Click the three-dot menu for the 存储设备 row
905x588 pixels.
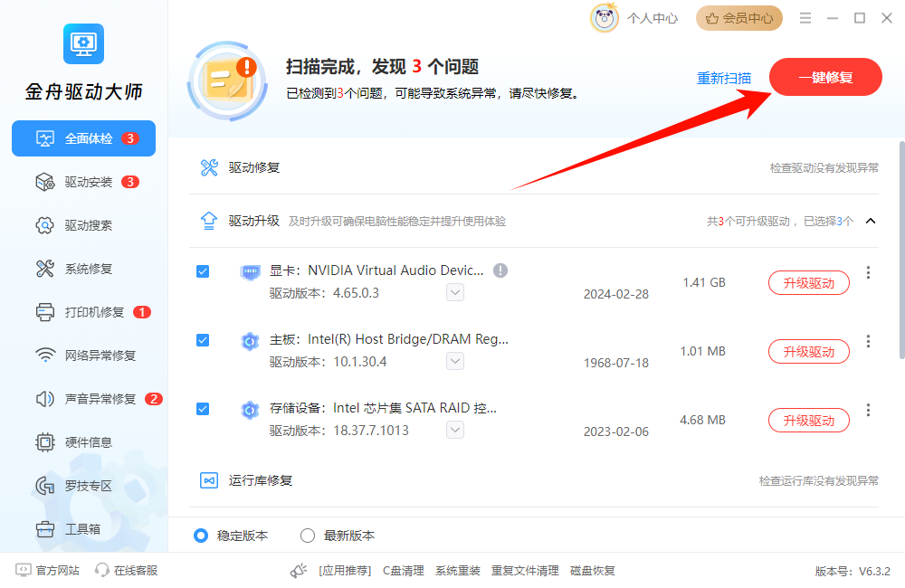click(868, 410)
